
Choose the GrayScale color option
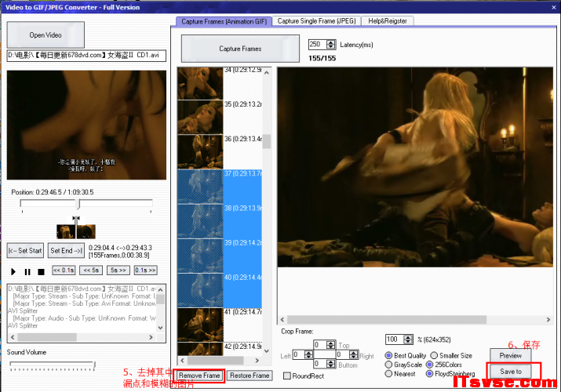pos(388,365)
